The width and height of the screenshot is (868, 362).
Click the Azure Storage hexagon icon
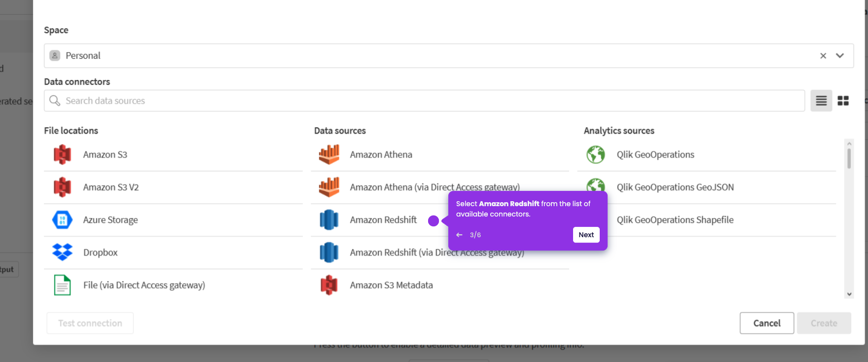[x=62, y=219]
